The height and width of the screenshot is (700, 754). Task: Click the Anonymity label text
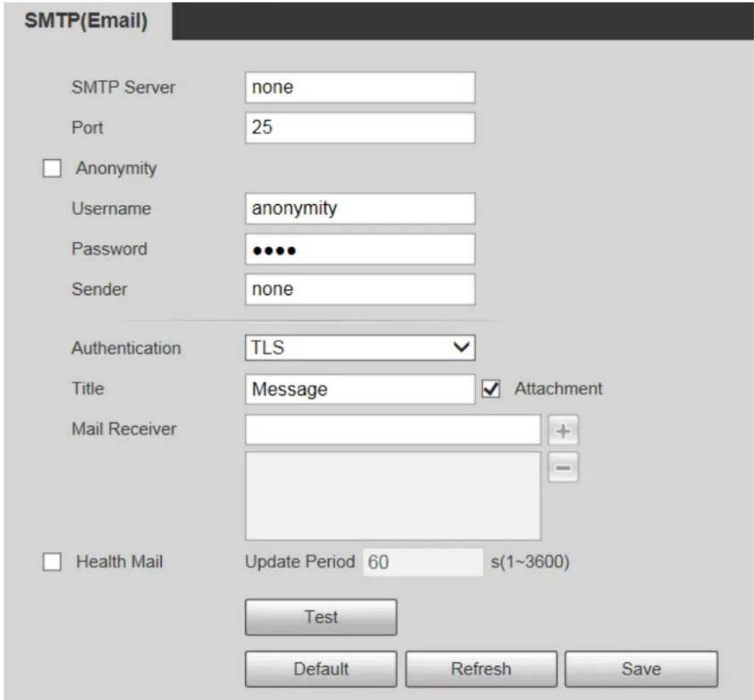116,169
